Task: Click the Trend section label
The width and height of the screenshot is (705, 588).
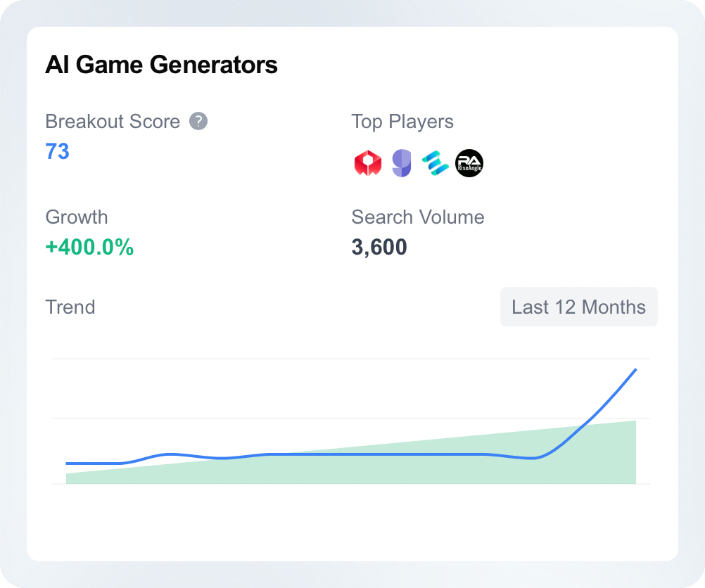Action: pyautogui.click(x=70, y=307)
